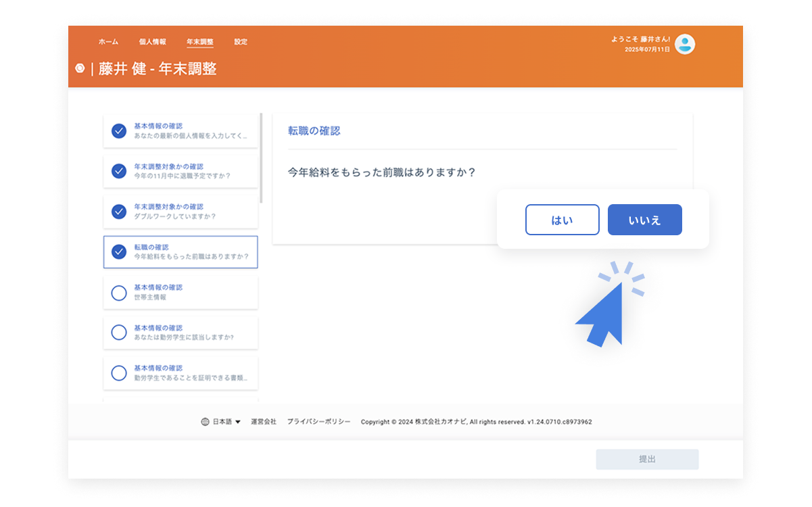Click the 提出 submit button

tap(647, 460)
